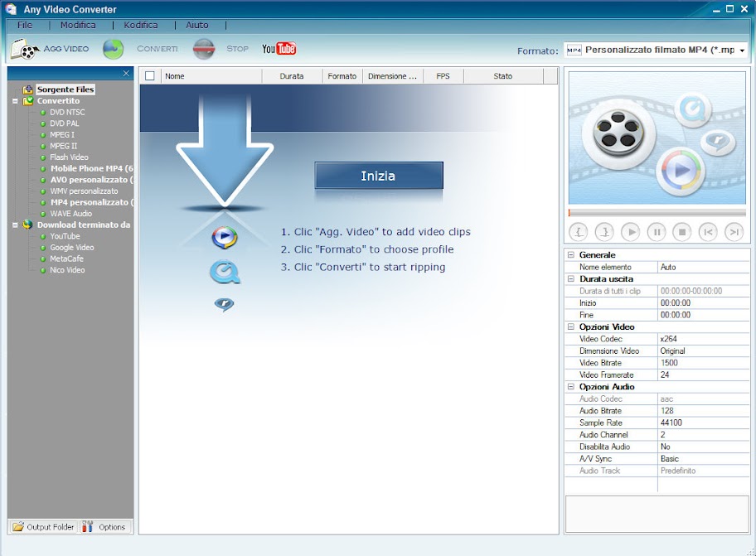Click the Options label

point(112,527)
